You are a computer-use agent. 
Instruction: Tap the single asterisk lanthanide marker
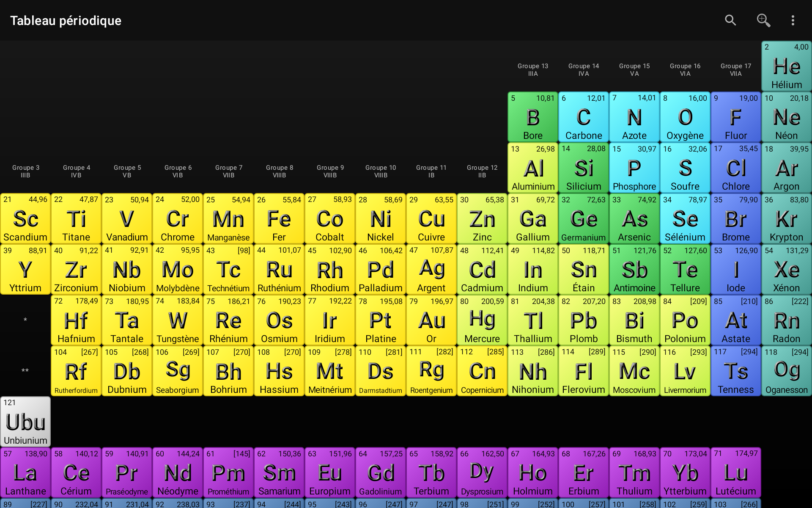(x=25, y=320)
